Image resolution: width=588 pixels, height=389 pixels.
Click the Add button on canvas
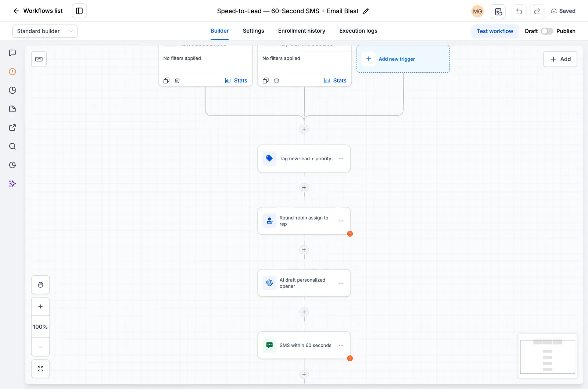click(560, 59)
